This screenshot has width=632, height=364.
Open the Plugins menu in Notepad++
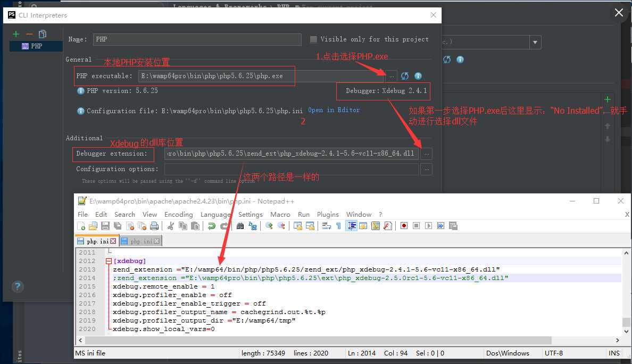[x=328, y=215]
